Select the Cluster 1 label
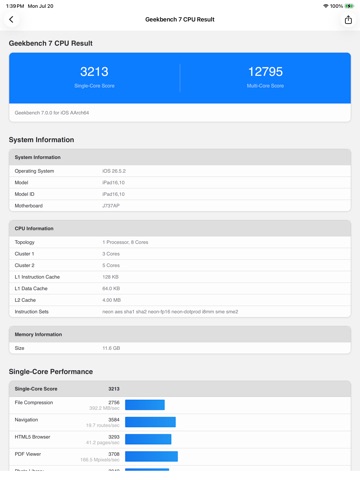 (24, 254)
